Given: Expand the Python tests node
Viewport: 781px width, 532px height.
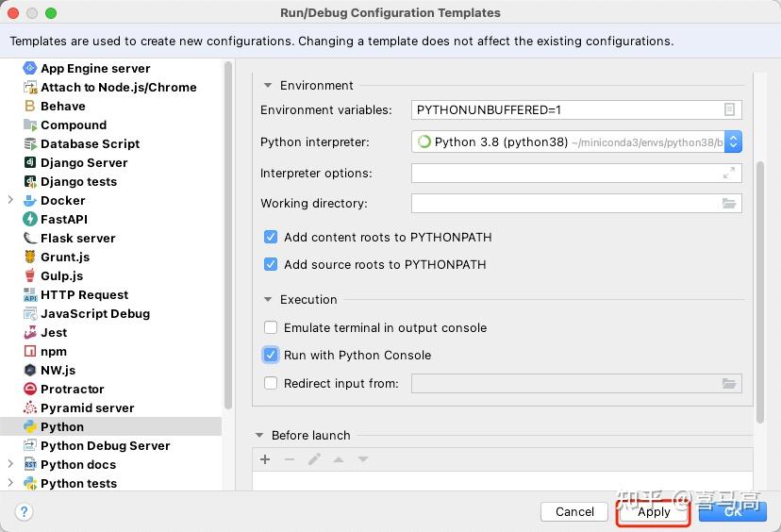Looking at the screenshot, I should tap(10, 483).
